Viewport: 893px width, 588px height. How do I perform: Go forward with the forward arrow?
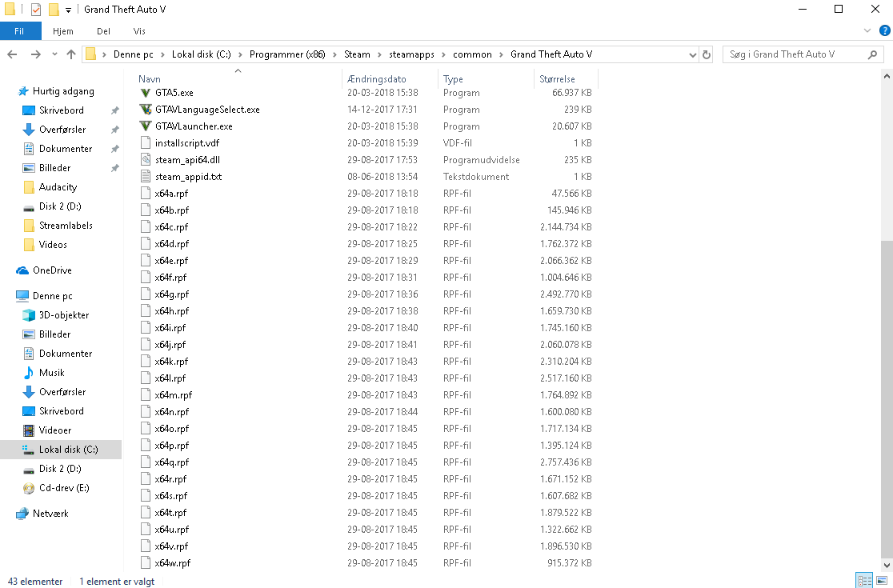[35, 54]
